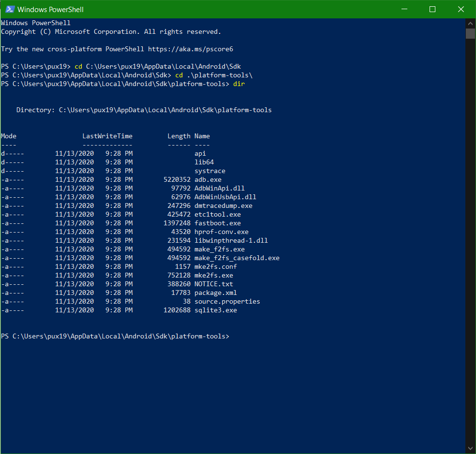
Task: Click the fastboot.exe file name
Action: 218,223
